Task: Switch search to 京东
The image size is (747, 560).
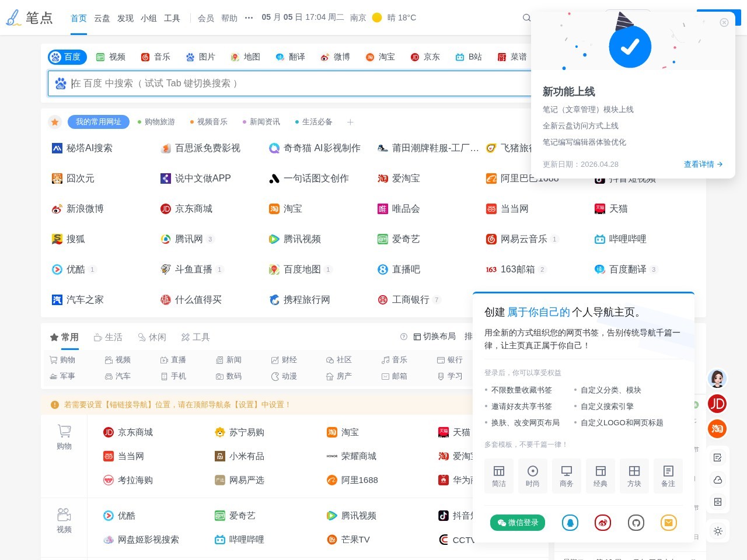Action: [425, 57]
